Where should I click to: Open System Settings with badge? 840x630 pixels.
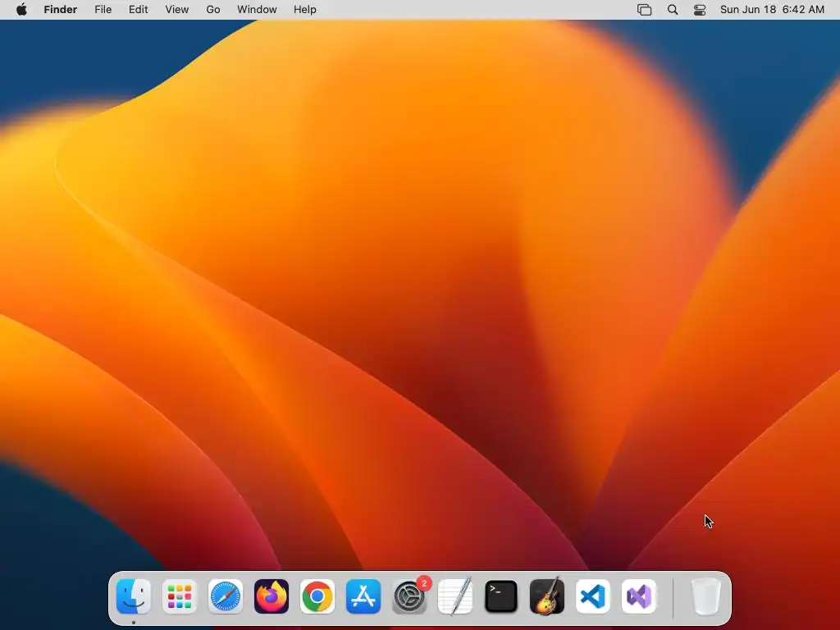point(410,596)
